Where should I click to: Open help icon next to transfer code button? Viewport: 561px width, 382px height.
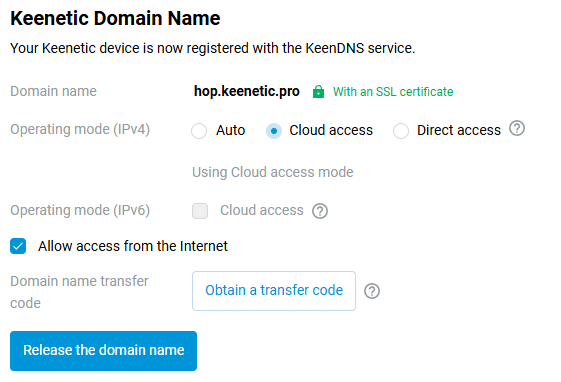[x=372, y=291]
